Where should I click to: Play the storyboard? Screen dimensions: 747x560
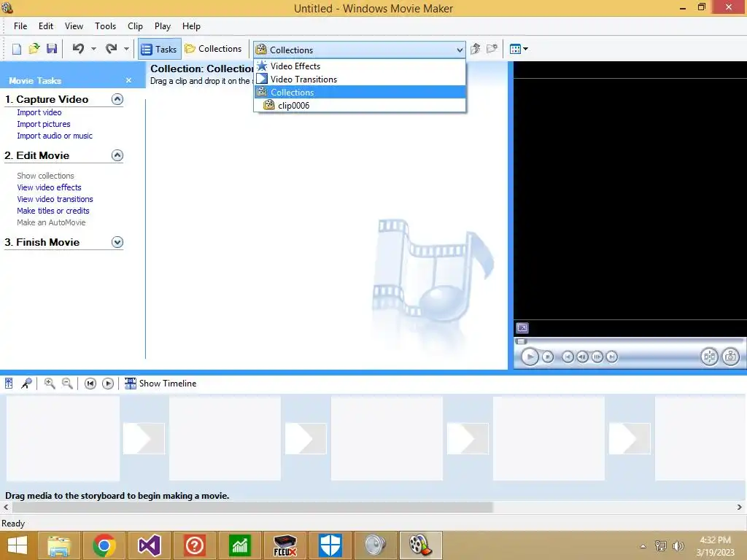[108, 384]
